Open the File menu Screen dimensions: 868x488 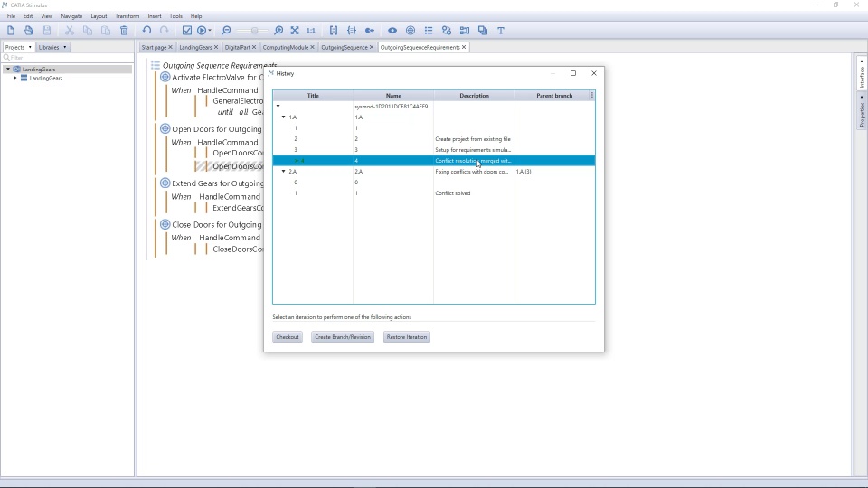[11, 16]
